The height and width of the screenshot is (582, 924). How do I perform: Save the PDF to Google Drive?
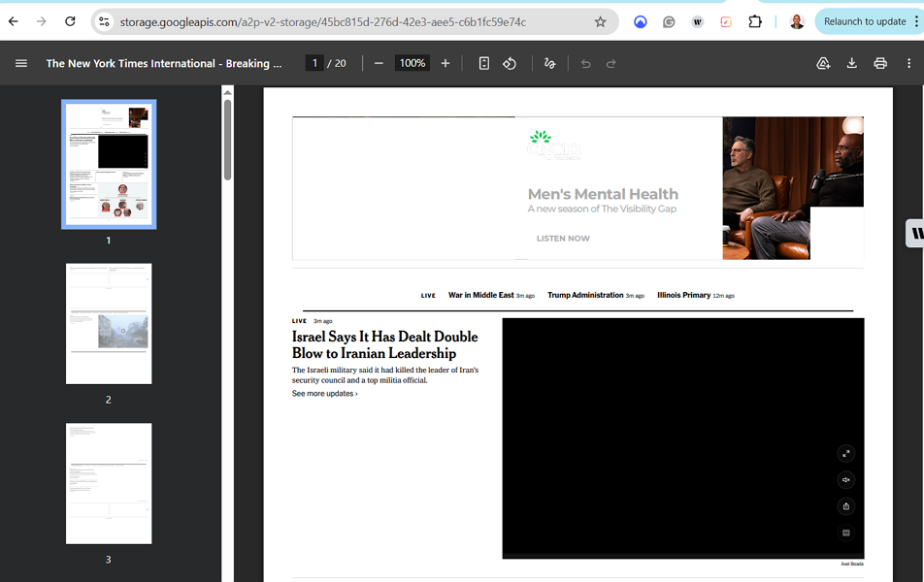point(823,64)
